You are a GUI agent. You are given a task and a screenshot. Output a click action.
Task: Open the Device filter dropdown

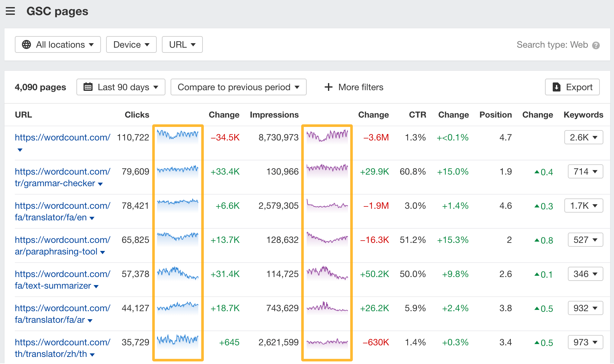pos(131,44)
